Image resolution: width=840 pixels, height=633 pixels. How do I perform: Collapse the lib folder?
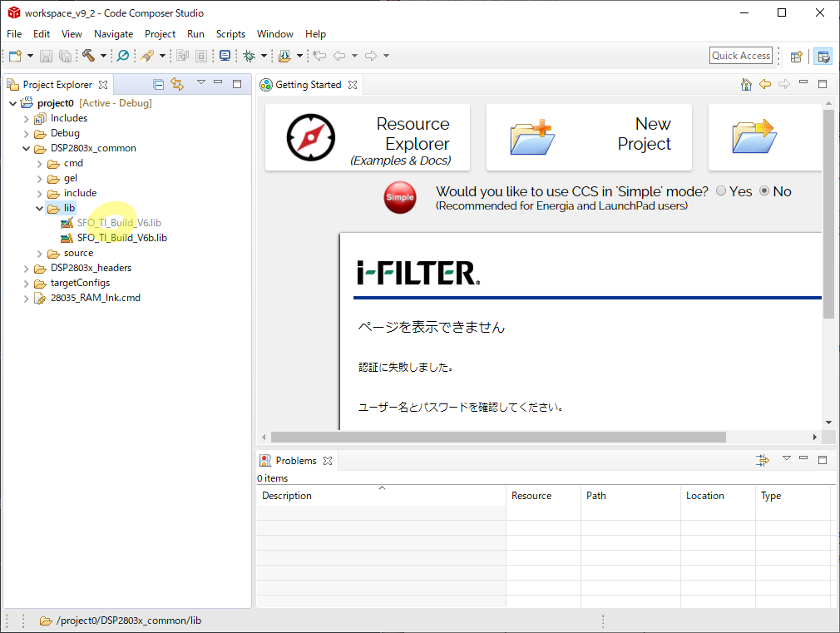point(40,208)
